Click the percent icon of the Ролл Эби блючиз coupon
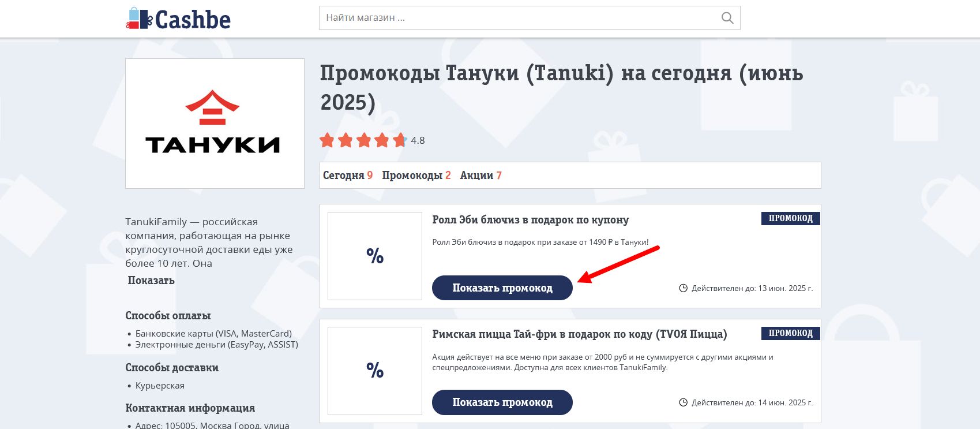 [x=375, y=256]
